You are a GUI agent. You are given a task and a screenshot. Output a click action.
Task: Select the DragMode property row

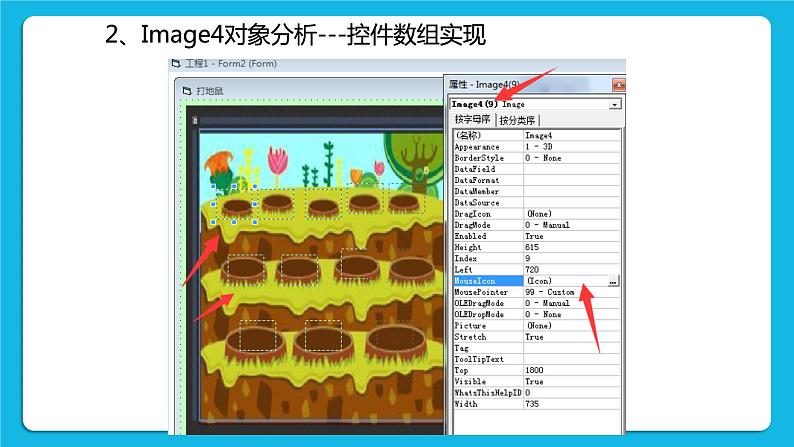click(x=537, y=225)
